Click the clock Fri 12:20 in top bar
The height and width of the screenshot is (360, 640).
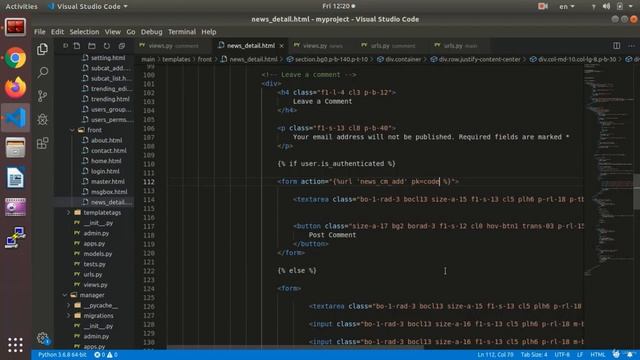(x=338, y=6)
